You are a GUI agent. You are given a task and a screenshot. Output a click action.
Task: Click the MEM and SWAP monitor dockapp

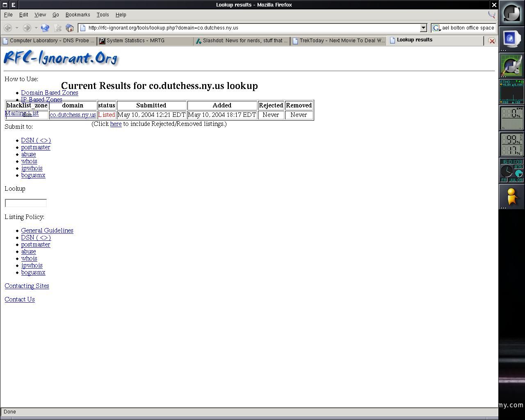[511, 144]
